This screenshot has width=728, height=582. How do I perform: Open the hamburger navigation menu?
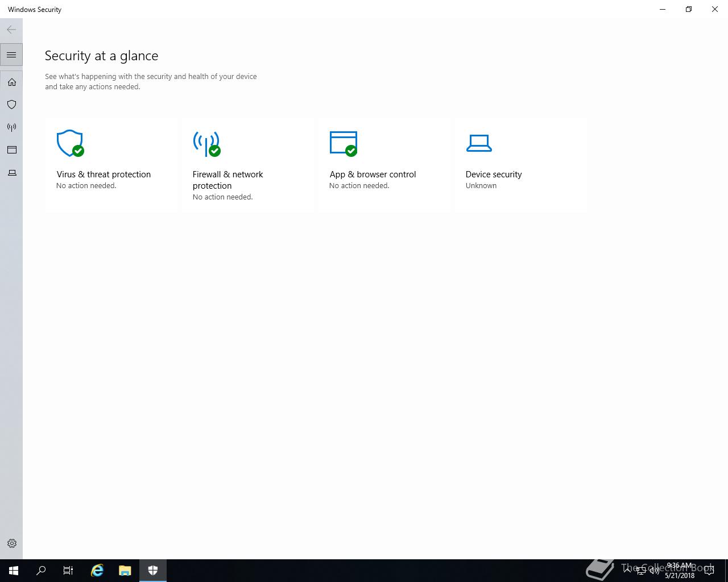tap(11, 55)
